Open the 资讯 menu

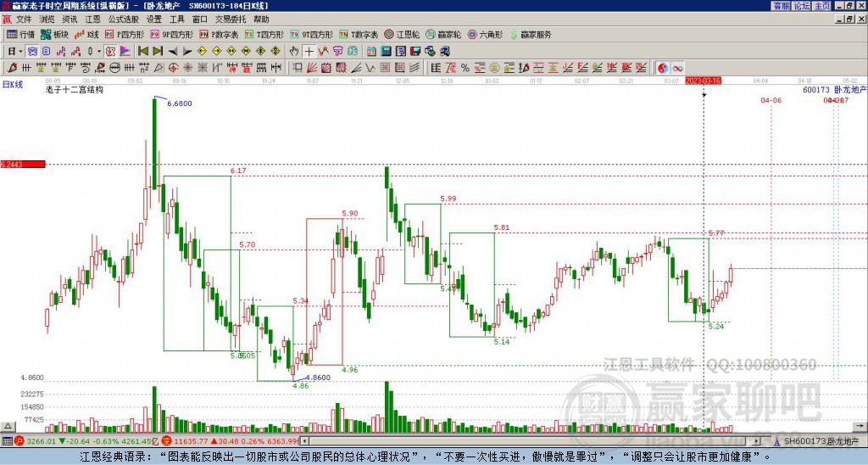70,20
